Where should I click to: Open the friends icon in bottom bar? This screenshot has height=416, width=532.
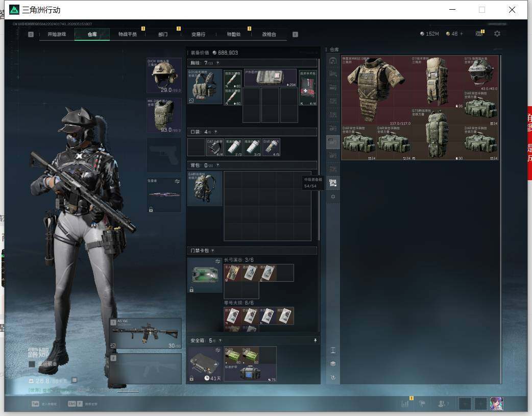pos(443,404)
